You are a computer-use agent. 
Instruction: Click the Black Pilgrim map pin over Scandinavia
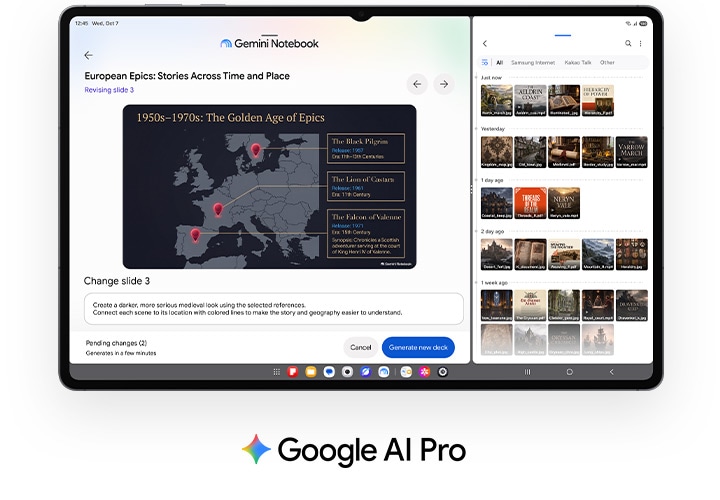pyautogui.click(x=256, y=150)
